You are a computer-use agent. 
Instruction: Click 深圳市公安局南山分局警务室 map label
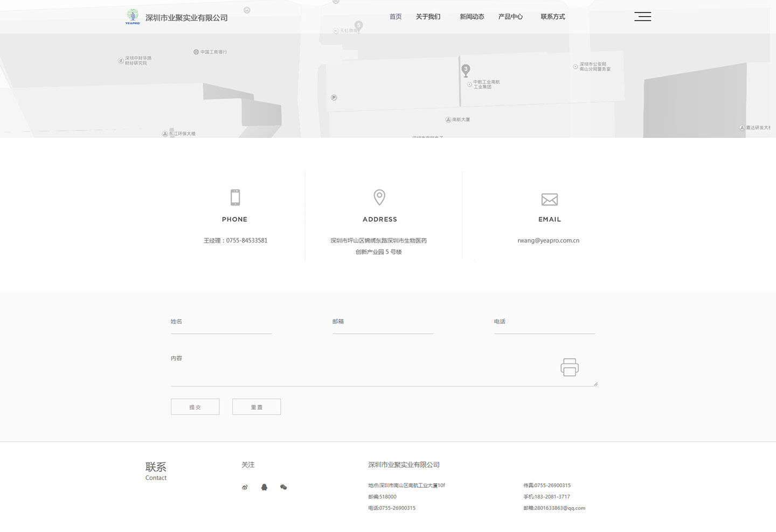(595, 66)
